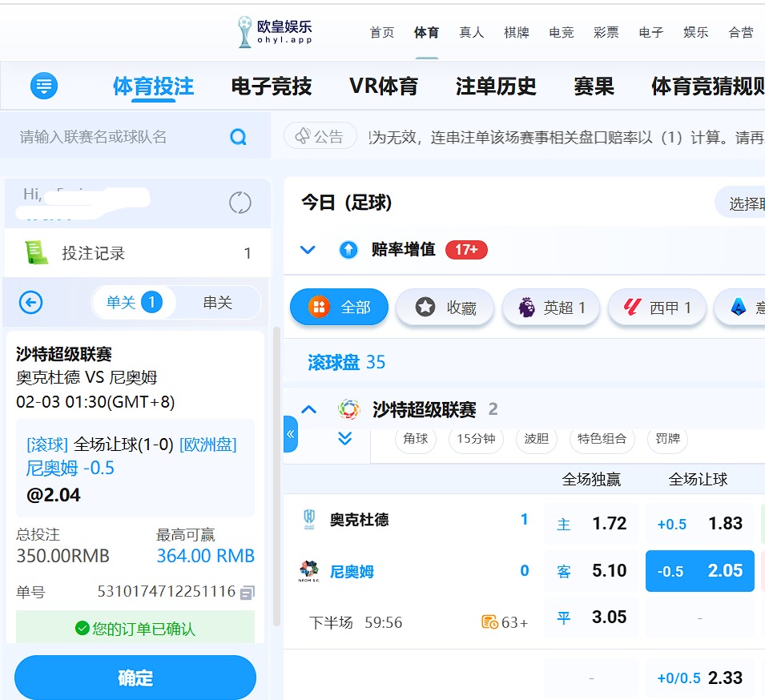Open the 投注记录 betting record
This screenshot has width=765, height=700.
tap(93, 253)
